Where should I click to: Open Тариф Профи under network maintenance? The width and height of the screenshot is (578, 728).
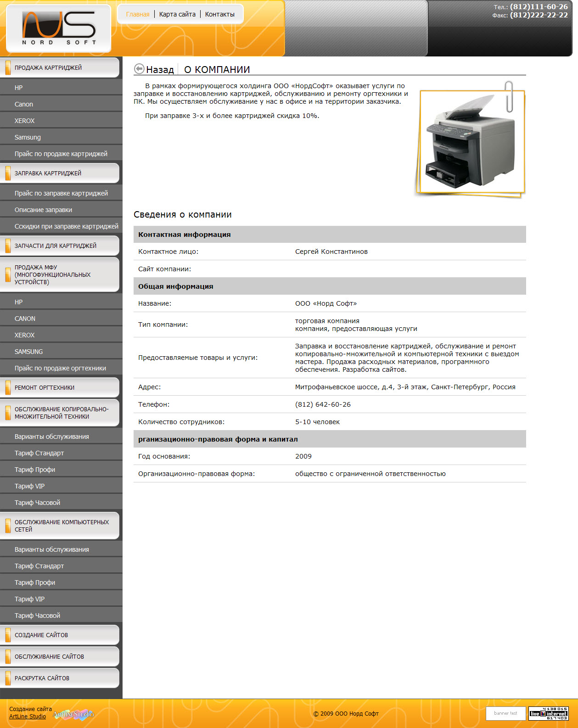coord(61,582)
